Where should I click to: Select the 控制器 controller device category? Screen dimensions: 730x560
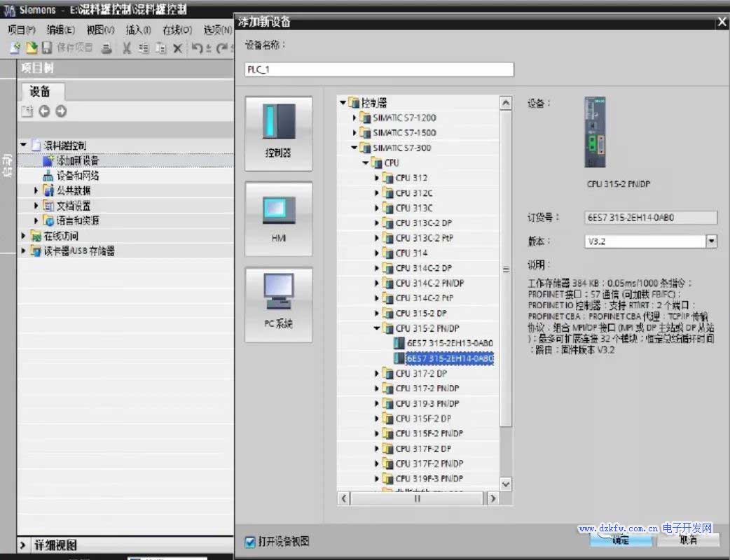(x=278, y=134)
